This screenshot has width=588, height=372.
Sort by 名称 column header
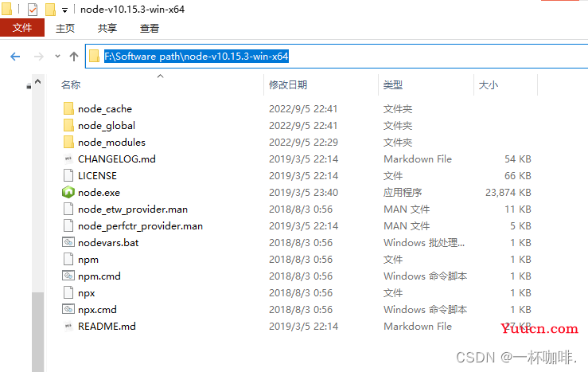coord(71,85)
